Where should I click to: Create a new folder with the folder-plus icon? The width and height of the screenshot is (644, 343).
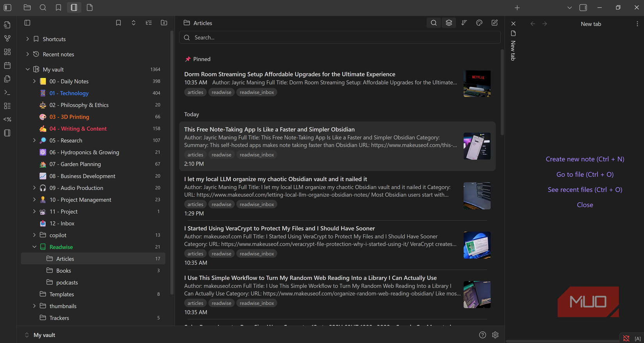164,23
